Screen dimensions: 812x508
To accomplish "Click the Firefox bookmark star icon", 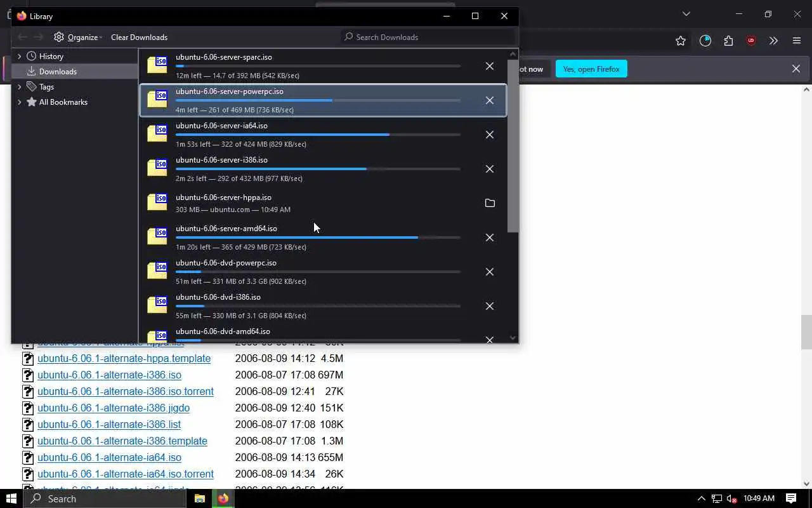I will point(681,41).
